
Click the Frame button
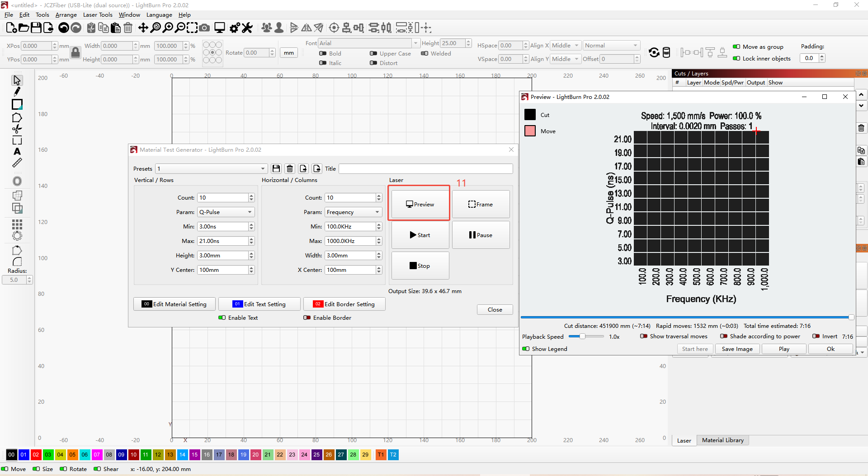(x=481, y=204)
